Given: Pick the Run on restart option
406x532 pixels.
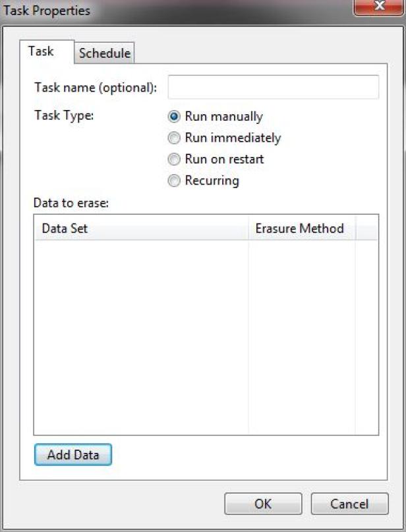Looking at the screenshot, I should pyautogui.click(x=216, y=159).
